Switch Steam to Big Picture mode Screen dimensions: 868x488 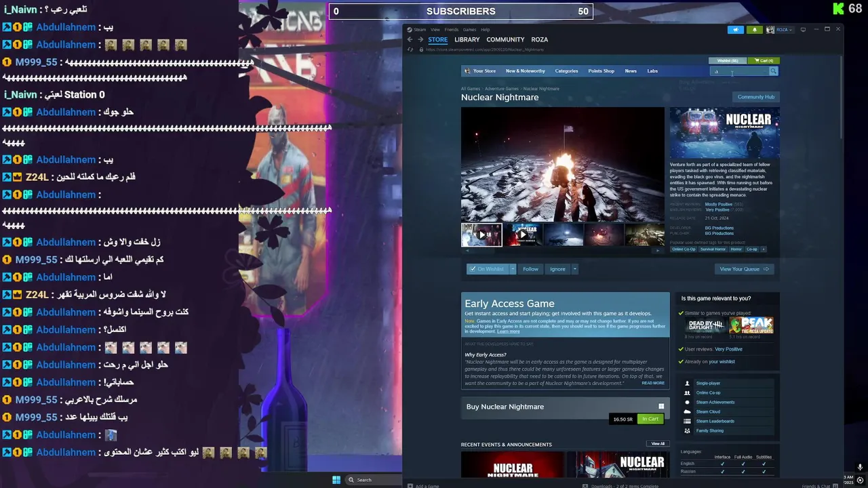(803, 30)
